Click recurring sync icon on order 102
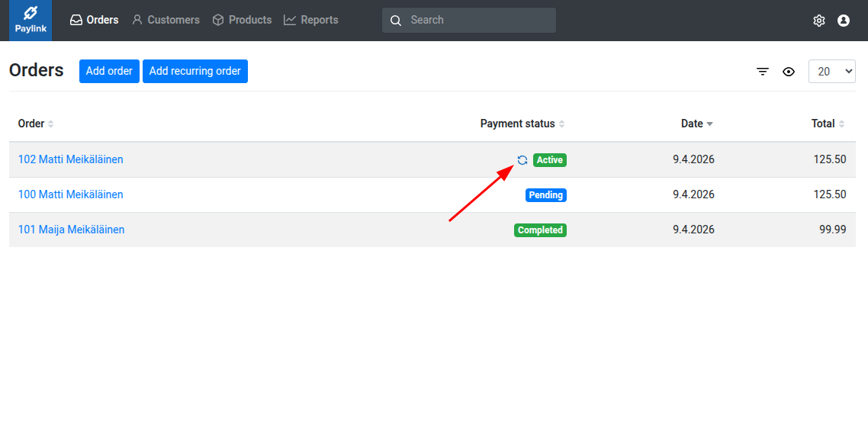Screen dimensions: 868x424 coord(522,160)
